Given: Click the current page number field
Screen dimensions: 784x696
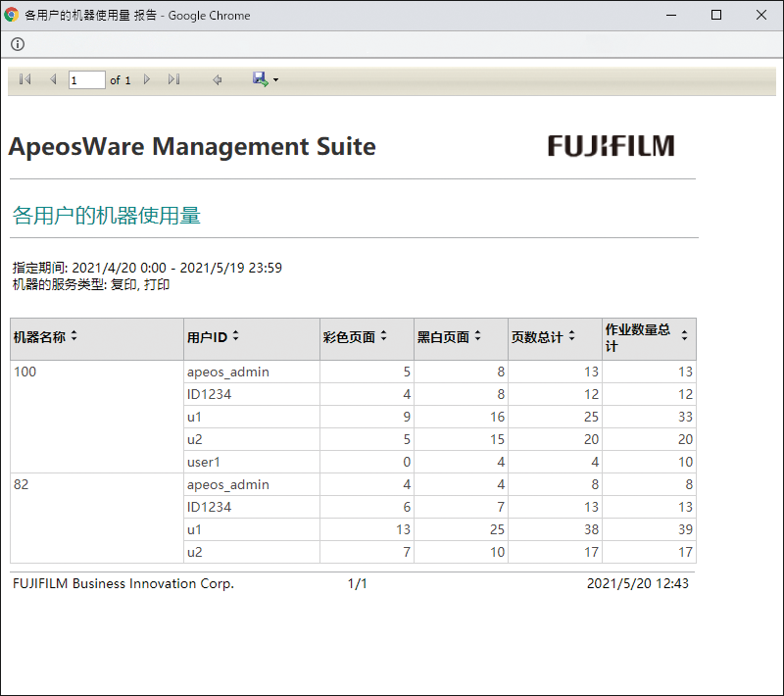Looking at the screenshot, I should [x=86, y=80].
